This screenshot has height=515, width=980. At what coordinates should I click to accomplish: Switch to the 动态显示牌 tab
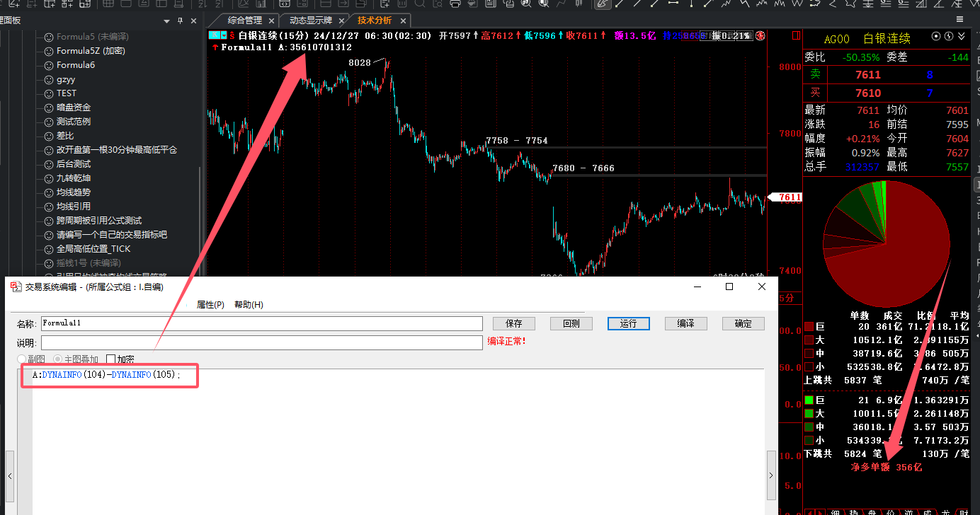pyautogui.click(x=311, y=20)
